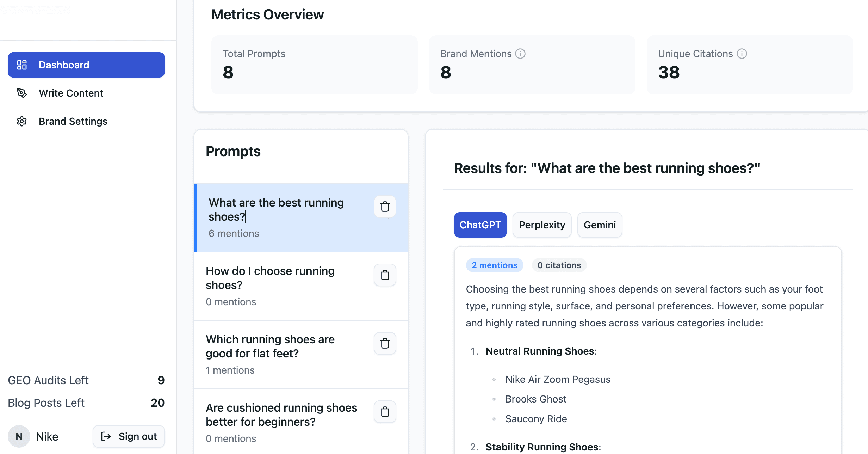
Task: Click the "0 citations" badge
Action: [x=559, y=265]
